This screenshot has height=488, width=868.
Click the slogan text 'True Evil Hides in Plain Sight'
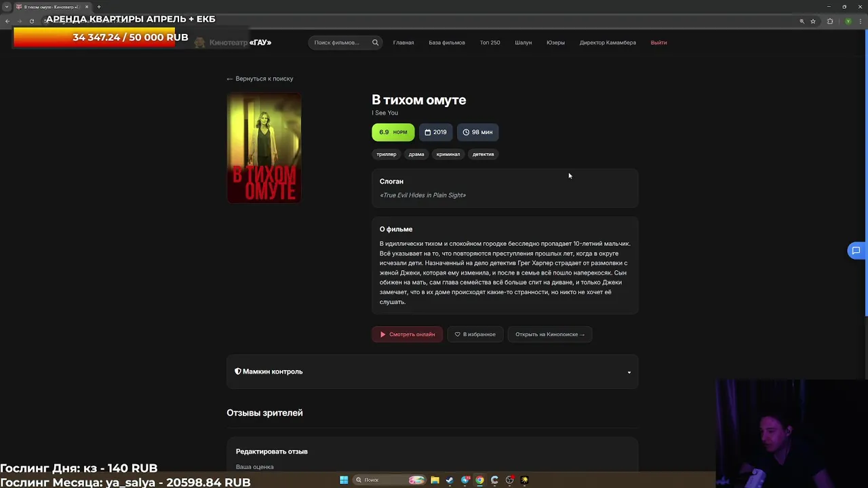pos(423,195)
